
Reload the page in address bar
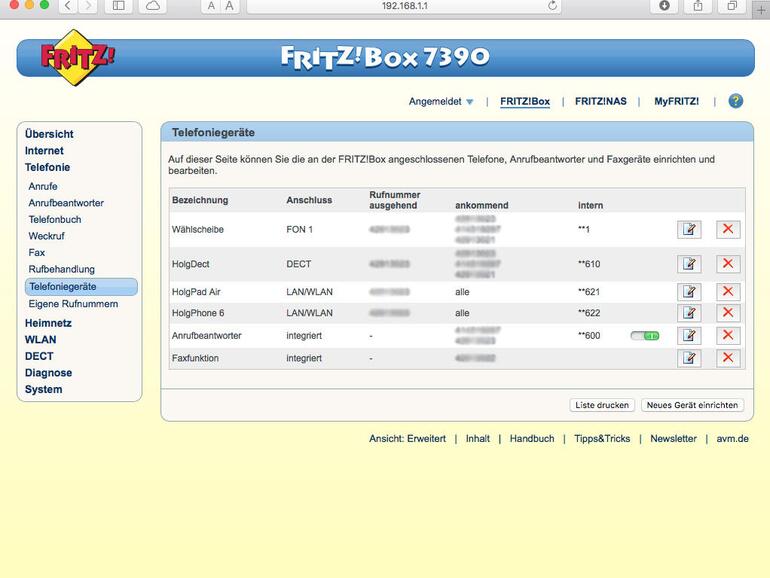552,6
